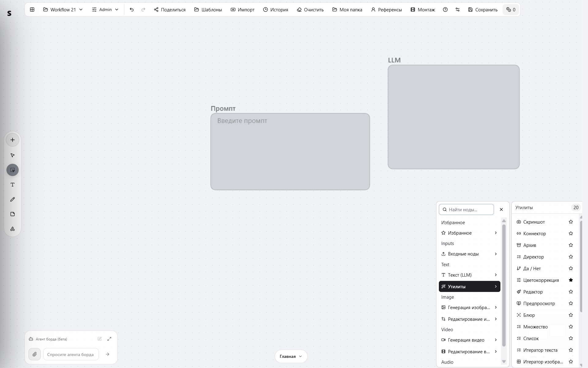
Task: Select the Text tool in left toolbar
Action: (x=13, y=185)
